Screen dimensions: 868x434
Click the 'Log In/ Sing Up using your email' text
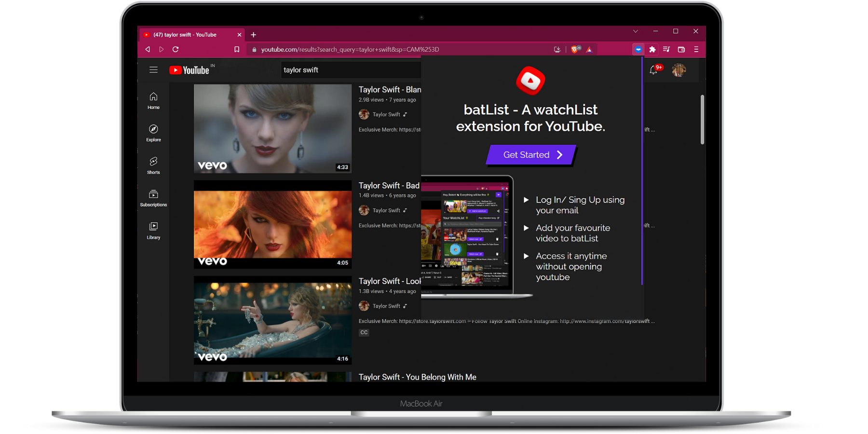[580, 205]
